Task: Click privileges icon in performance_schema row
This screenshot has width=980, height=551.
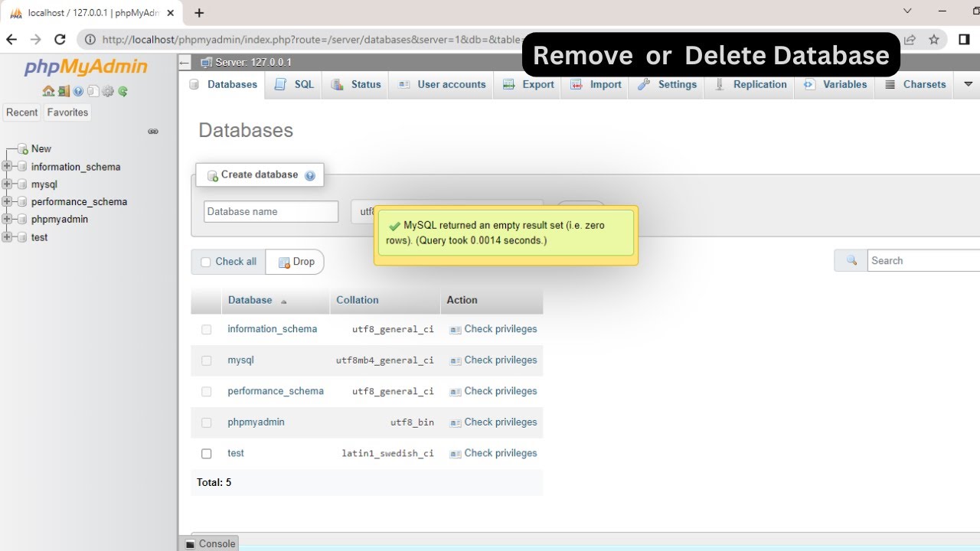Action: click(456, 392)
